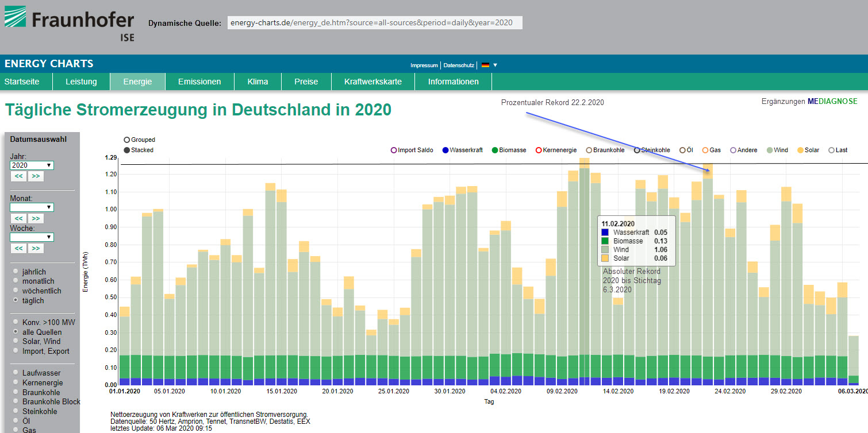Choose the Solar, Wind source option

coord(16,342)
